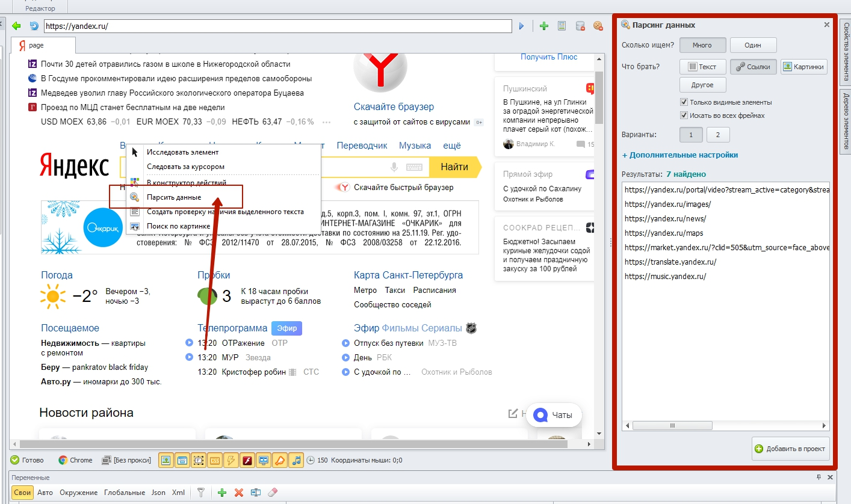851x504 pixels.
Task: Click the "Другое" option button
Action: tap(702, 85)
